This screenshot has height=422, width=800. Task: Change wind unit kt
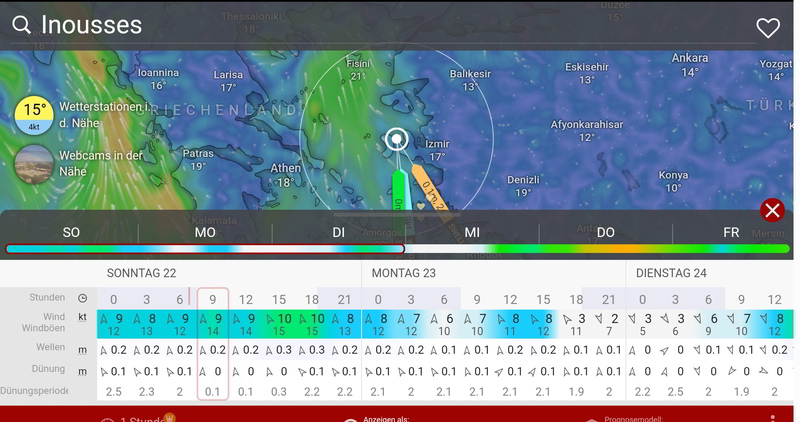[82, 316]
